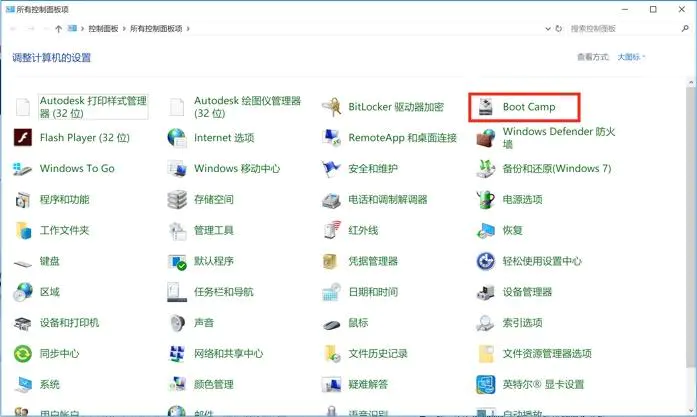Click Autodesk 绘图仪管理器 (32 位) label
Image resolution: width=697 pixels, height=417 pixels.
(x=248, y=107)
